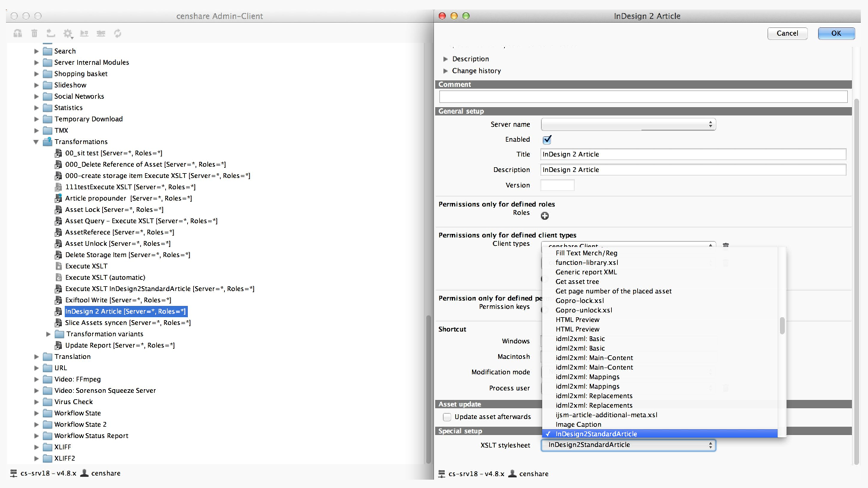Uncheck the Enabled checkbox
The height and width of the screenshot is (488, 868).
pos(547,139)
